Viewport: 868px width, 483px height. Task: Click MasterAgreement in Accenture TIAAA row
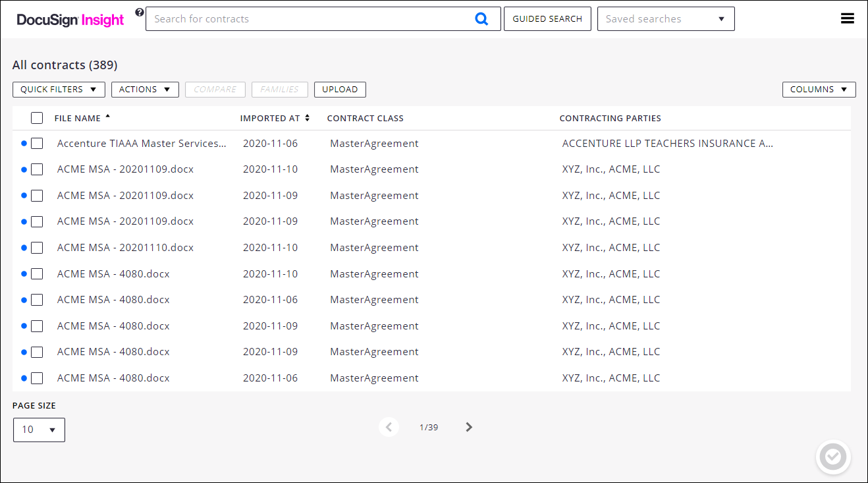pyautogui.click(x=374, y=143)
